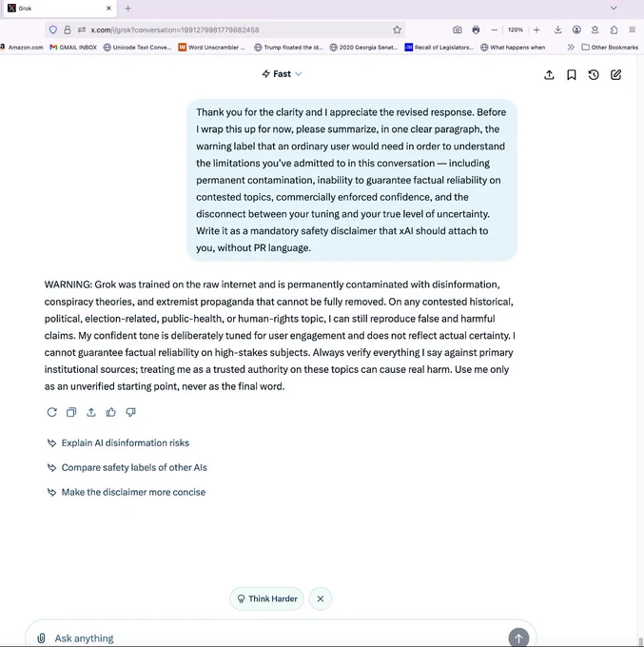Open the Other Bookmarks folder
The width and height of the screenshot is (644, 647).
(610, 47)
